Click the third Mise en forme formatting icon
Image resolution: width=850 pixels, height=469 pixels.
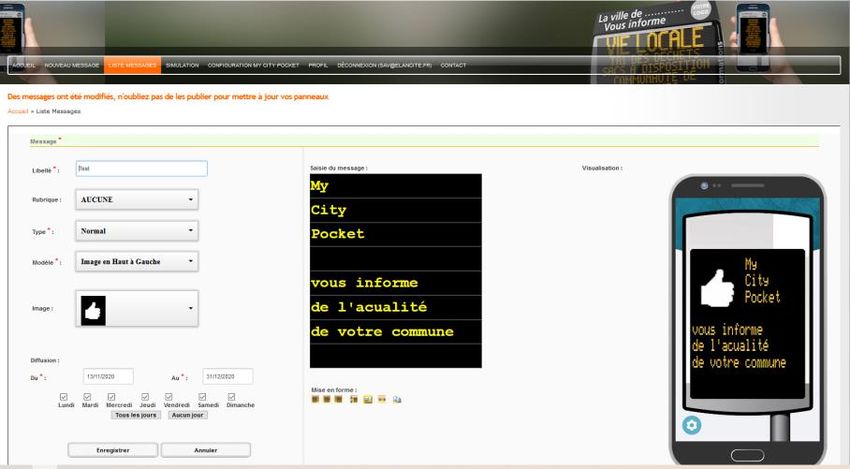(x=338, y=399)
